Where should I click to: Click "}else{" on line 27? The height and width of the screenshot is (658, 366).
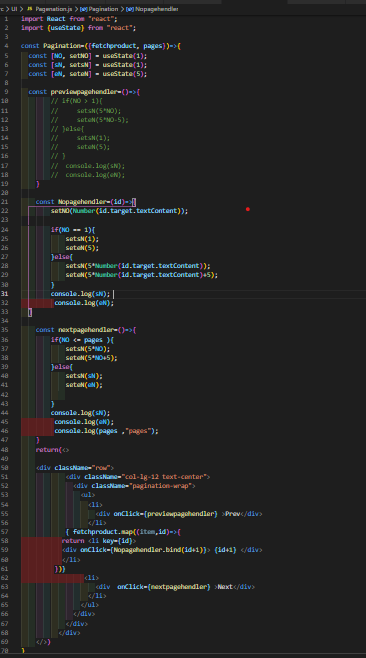[62, 257]
